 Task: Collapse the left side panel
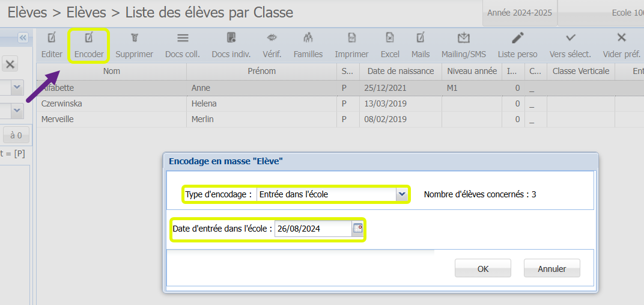click(23, 38)
